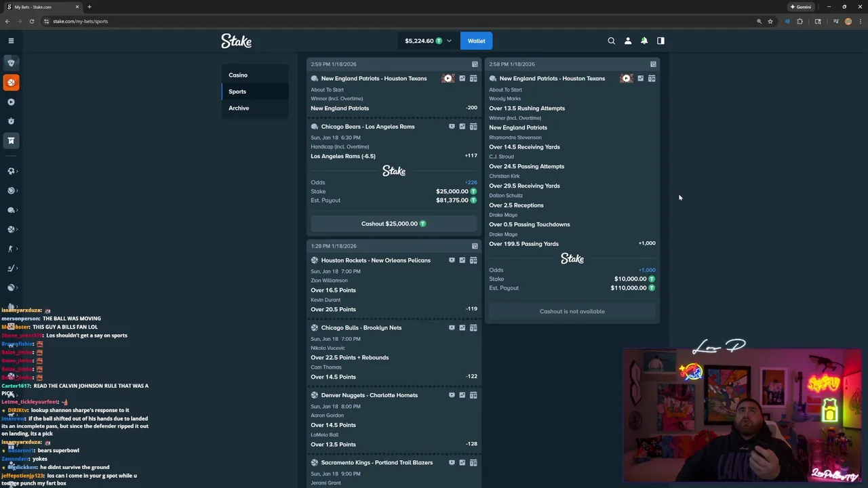Cashout the $25,000.00 bet
This screenshot has width=868, height=488.
(x=394, y=224)
